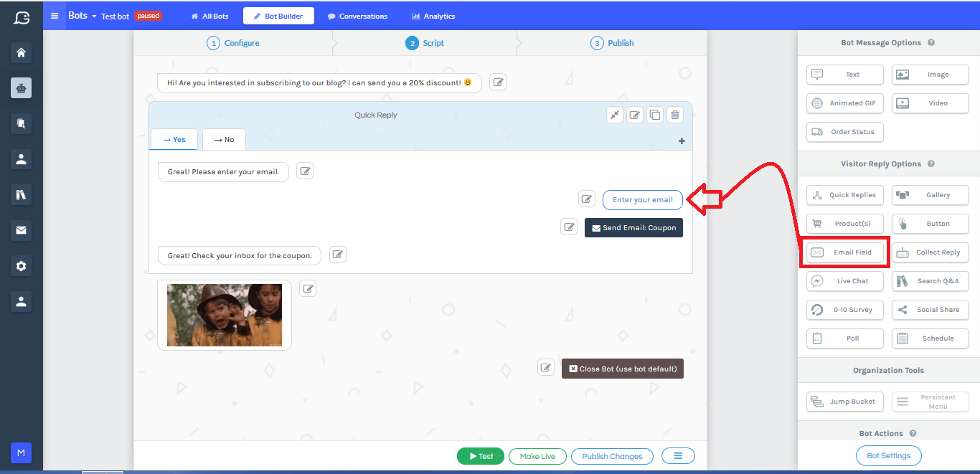Show help for Bot Actions
980x474 pixels.
[x=913, y=433]
